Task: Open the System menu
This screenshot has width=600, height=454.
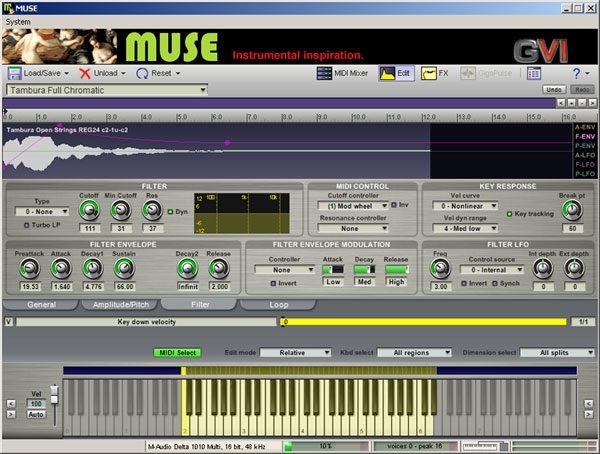Action: pyautogui.click(x=18, y=22)
